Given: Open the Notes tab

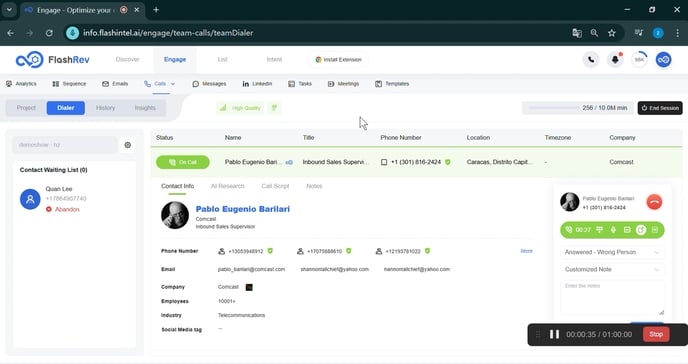Looking at the screenshot, I should (314, 186).
